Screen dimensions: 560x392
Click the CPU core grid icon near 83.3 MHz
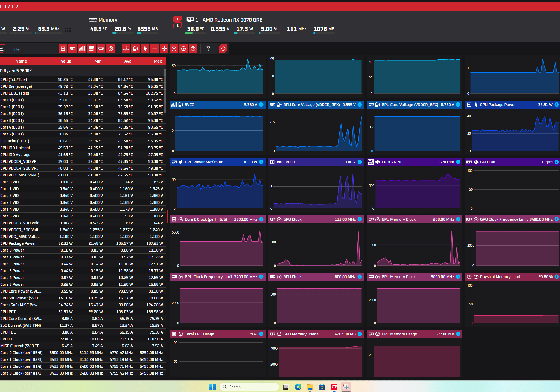point(68,30)
